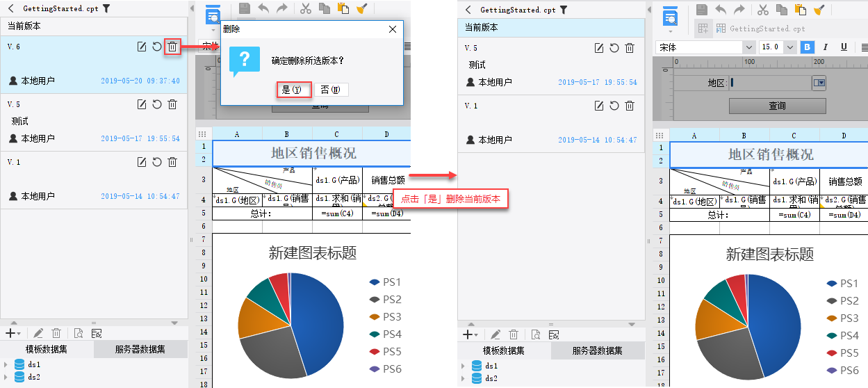Delete V.1 version in the left screenshot

click(x=172, y=162)
